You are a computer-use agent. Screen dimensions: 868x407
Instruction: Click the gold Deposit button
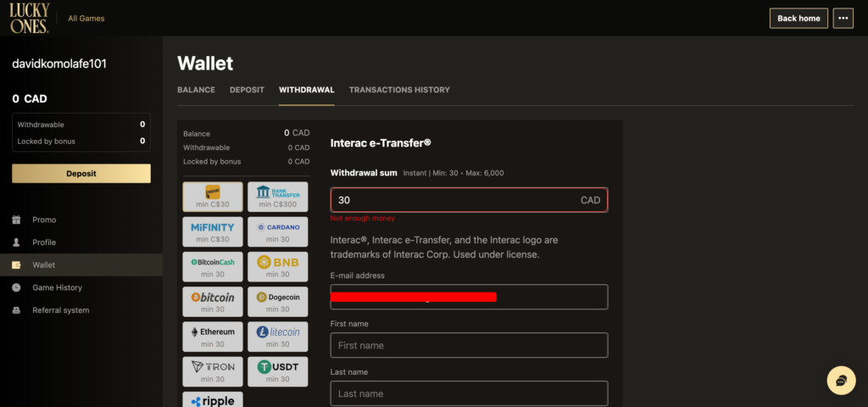81,173
